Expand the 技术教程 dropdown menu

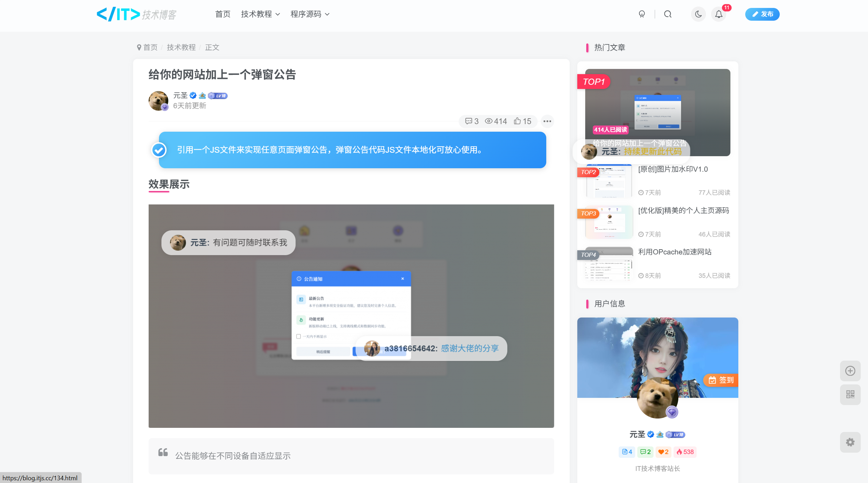click(260, 14)
